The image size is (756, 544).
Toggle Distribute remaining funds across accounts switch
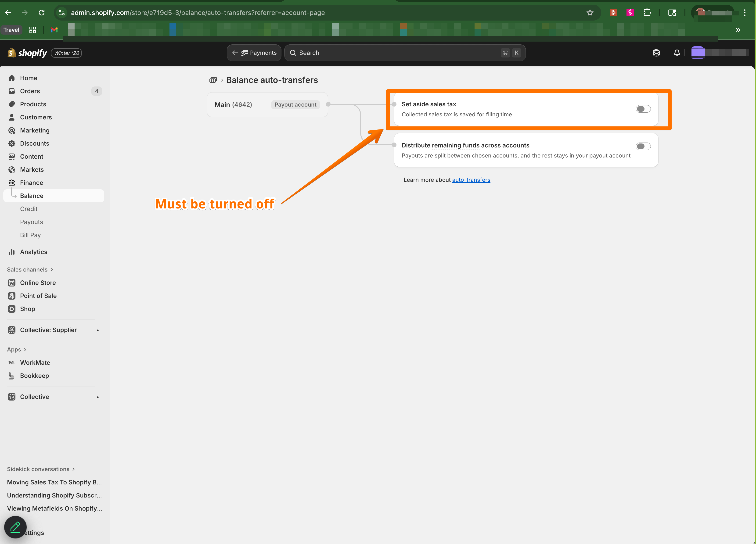(643, 146)
